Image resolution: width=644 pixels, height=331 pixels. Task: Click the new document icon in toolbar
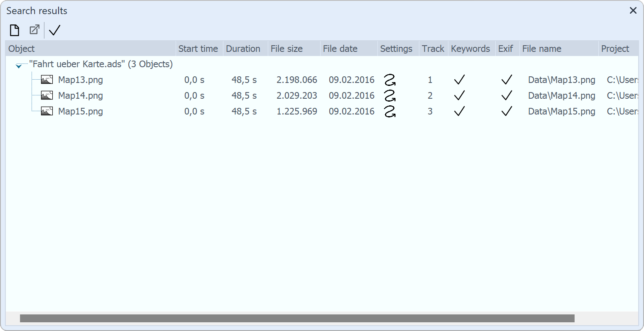coord(15,30)
